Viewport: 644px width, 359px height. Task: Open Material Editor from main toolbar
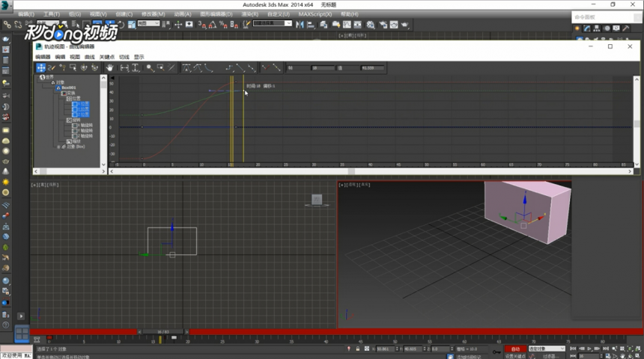(371, 25)
